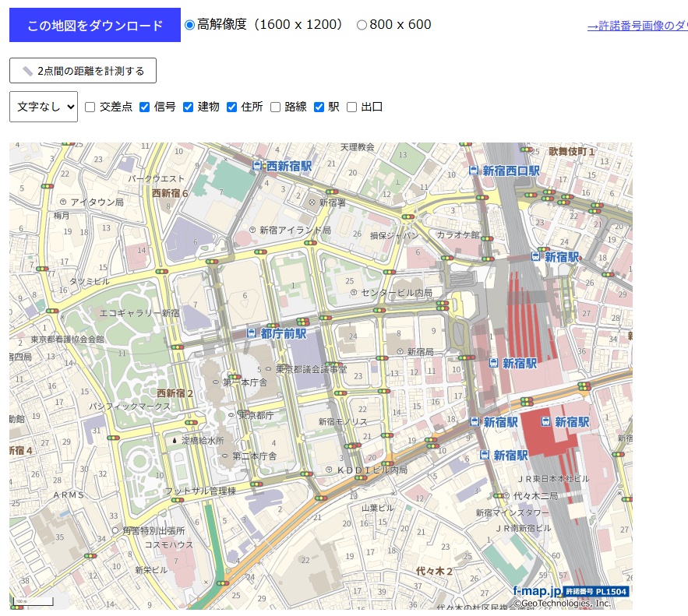
Task: Check the 出口 checkbox
Action: coord(351,107)
